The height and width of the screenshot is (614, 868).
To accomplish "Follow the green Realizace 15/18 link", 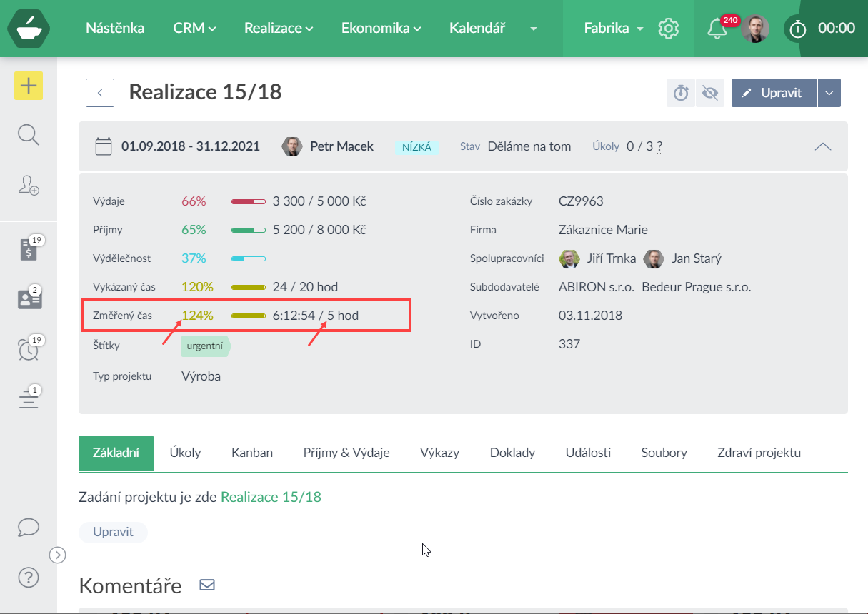I will 271,497.
